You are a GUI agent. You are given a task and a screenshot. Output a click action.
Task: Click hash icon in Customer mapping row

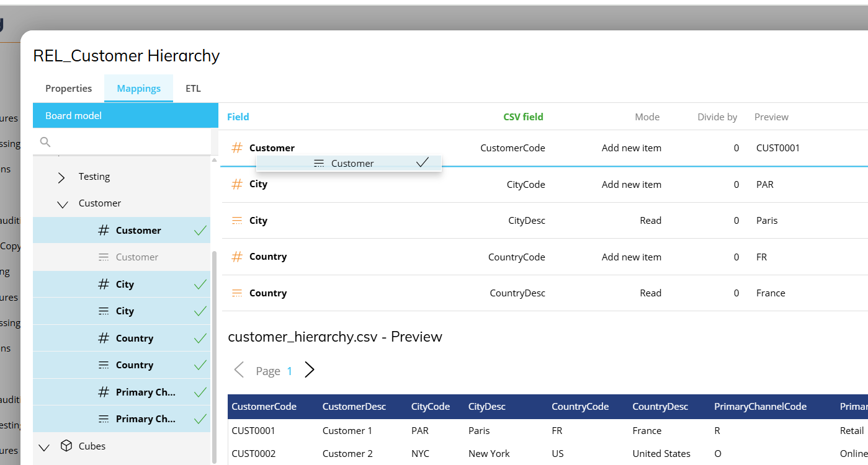pyautogui.click(x=237, y=148)
